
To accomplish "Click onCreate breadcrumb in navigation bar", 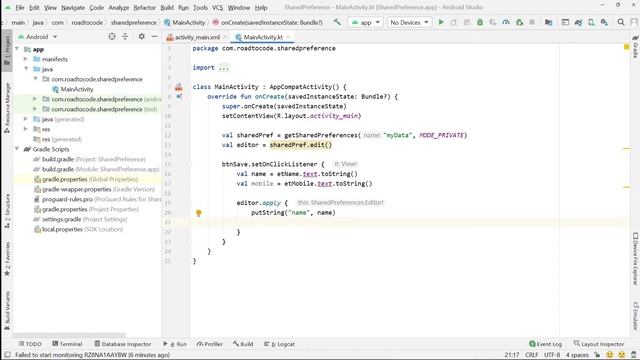I will pyautogui.click(x=267, y=22).
